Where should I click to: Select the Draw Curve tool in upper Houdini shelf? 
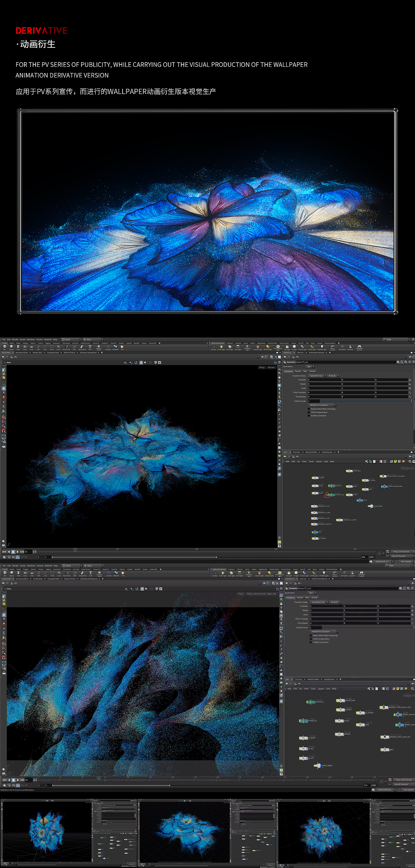66,347
